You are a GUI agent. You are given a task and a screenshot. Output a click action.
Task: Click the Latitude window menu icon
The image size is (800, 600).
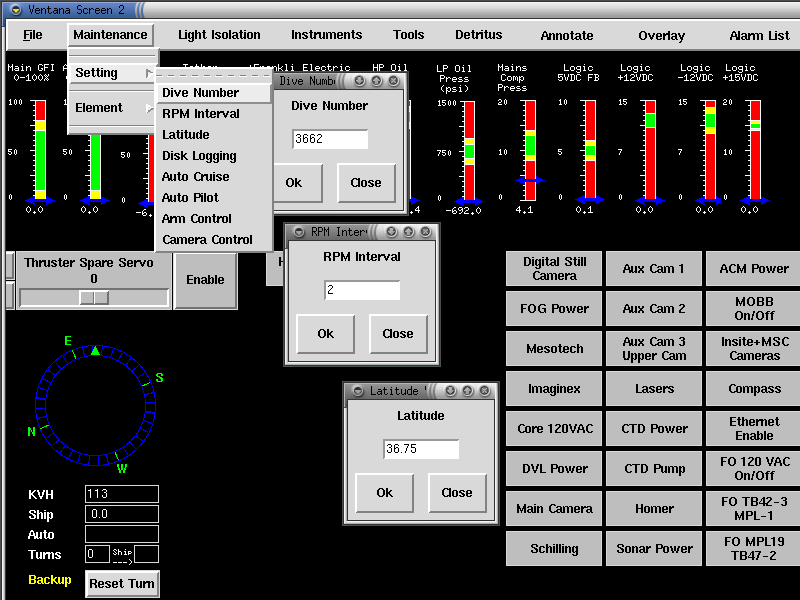click(358, 391)
